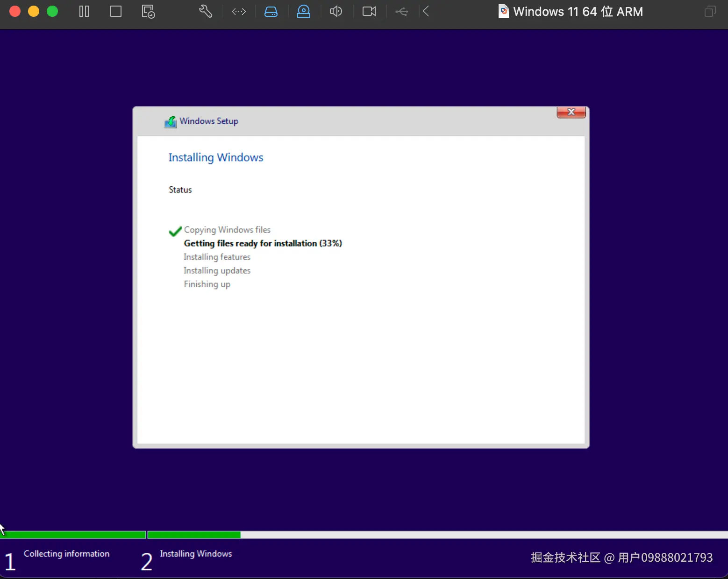Viewport: 728px width, 579px height.
Task: Click 'Copying Windows files' step
Action: coord(227,230)
